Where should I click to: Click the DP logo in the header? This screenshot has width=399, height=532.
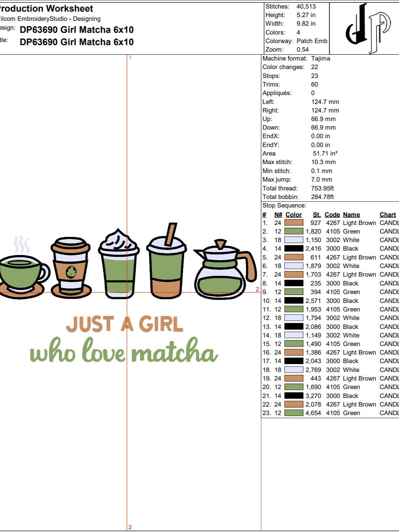pos(368,28)
